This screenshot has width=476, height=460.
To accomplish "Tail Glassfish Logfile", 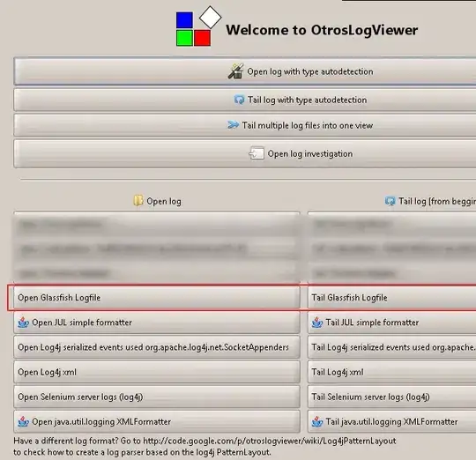I will click(x=391, y=298).
